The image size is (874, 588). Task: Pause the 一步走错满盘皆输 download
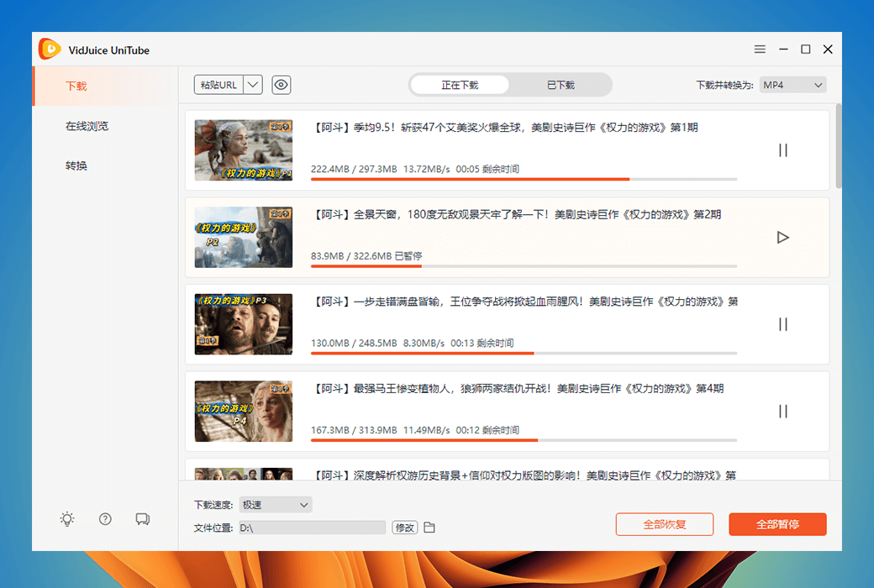click(783, 324)
